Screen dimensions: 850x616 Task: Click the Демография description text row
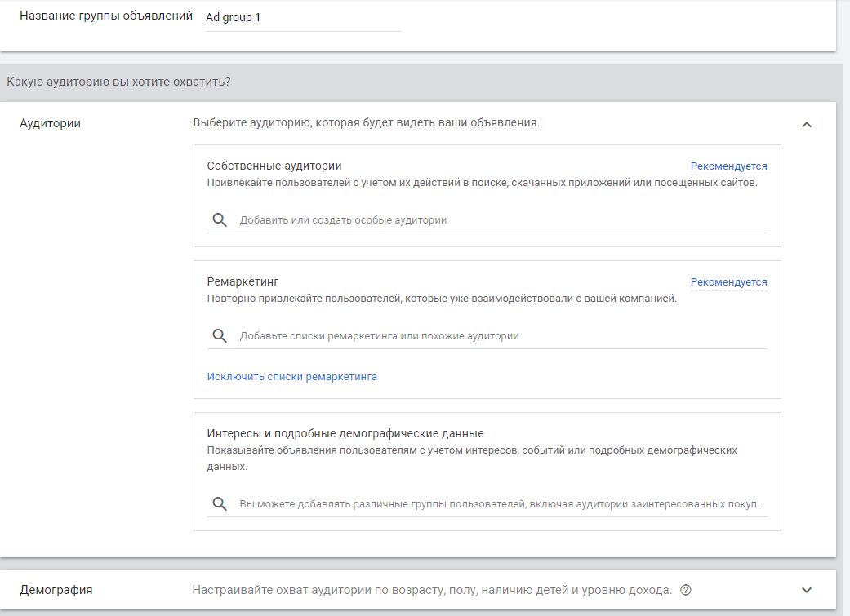pos(431,590)
